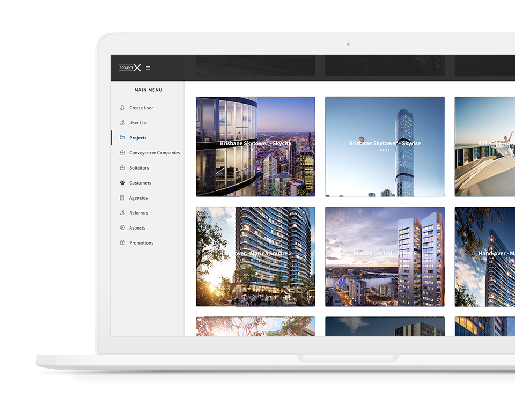Click the Project X logo

130,68
